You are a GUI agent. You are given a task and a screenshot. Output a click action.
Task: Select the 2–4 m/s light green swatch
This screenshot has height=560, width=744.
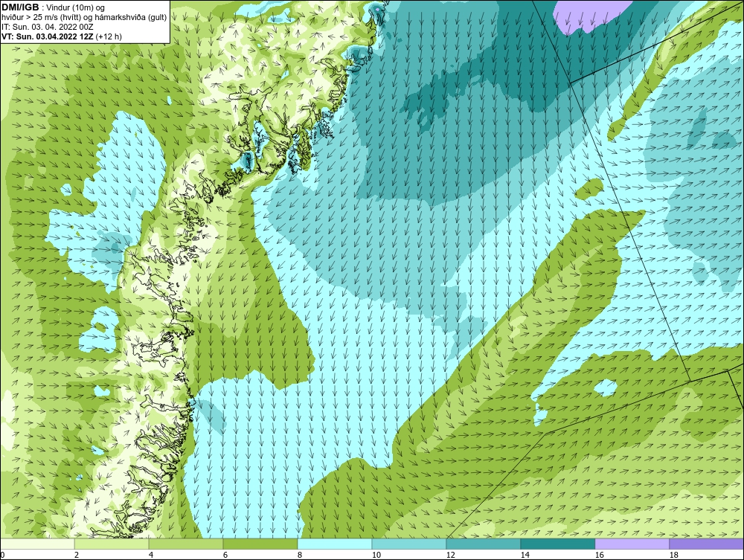pyautogui.click(x=112, y=544)
